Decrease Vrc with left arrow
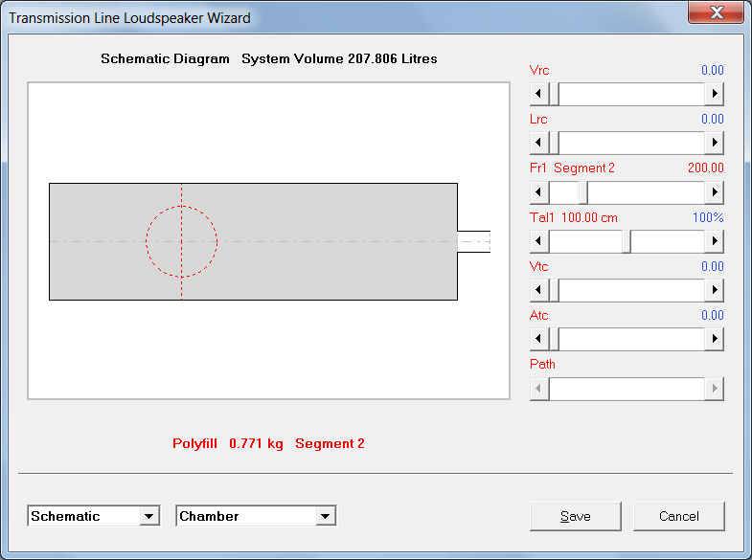The width and height of the screenshot is (752, 560). 539,94
